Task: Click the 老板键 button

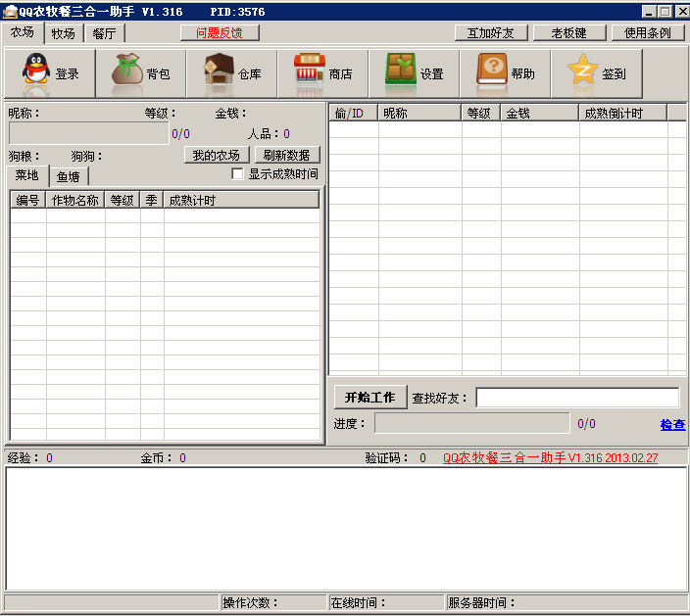Action: [x=569, y=33]
